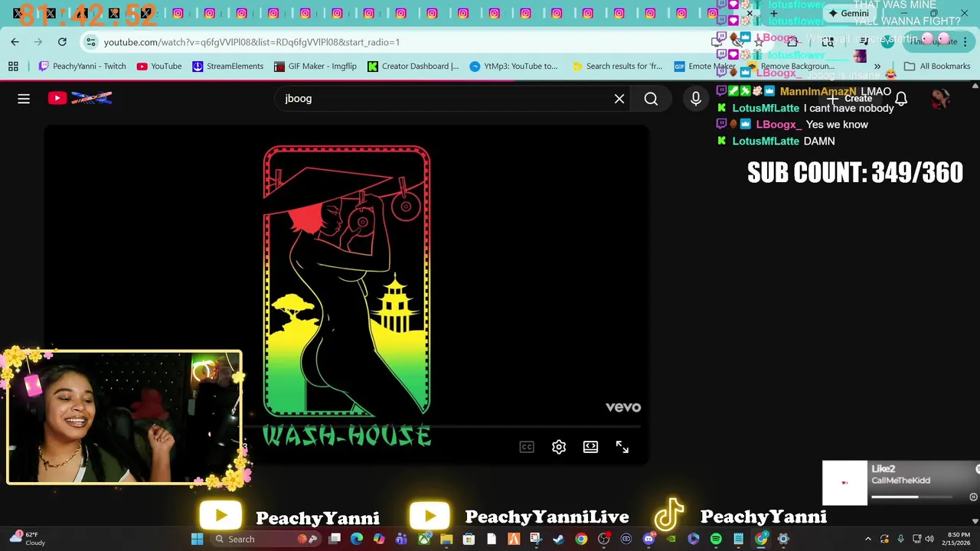Expand the hidden bookmarks overflow chevron
Viewport: 980px width, 551px height.
(x=877, y=67)
